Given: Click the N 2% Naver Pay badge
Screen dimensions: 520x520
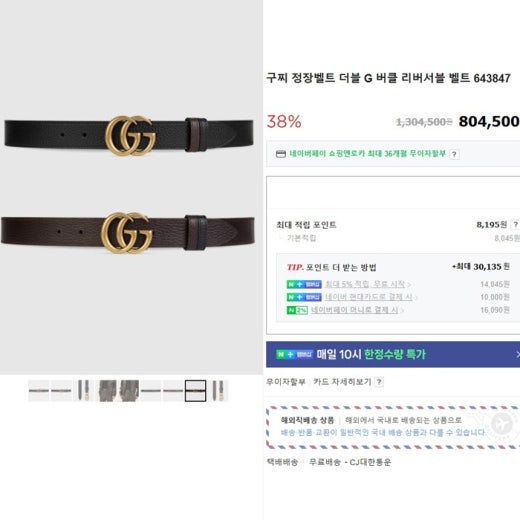Looking at the screenshot, I should [297, 310].
